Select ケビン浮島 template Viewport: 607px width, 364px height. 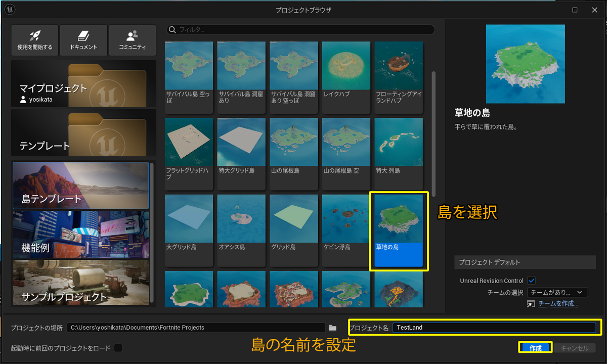[347, 231]
